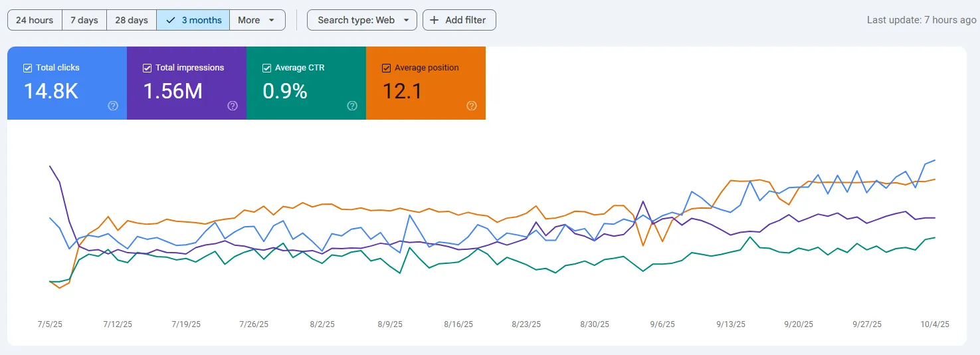Uncheck the Total impressions checkbox

(147, 68)
